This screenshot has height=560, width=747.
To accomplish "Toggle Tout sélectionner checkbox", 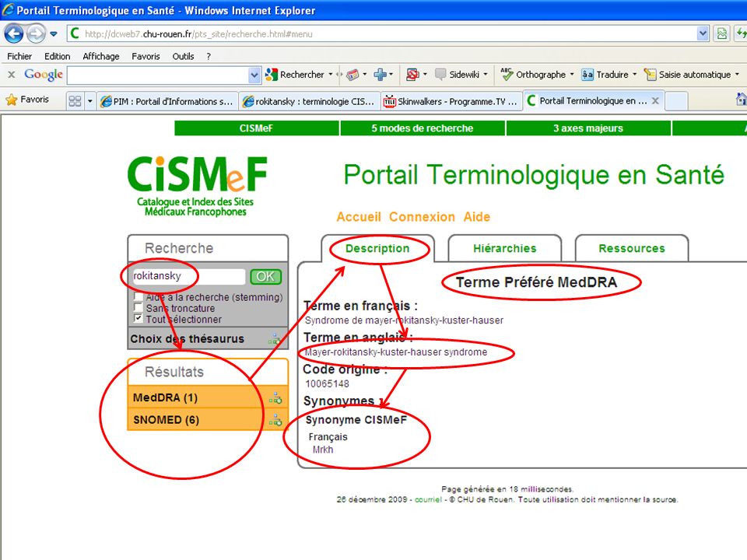I will [x=139, y=319].
